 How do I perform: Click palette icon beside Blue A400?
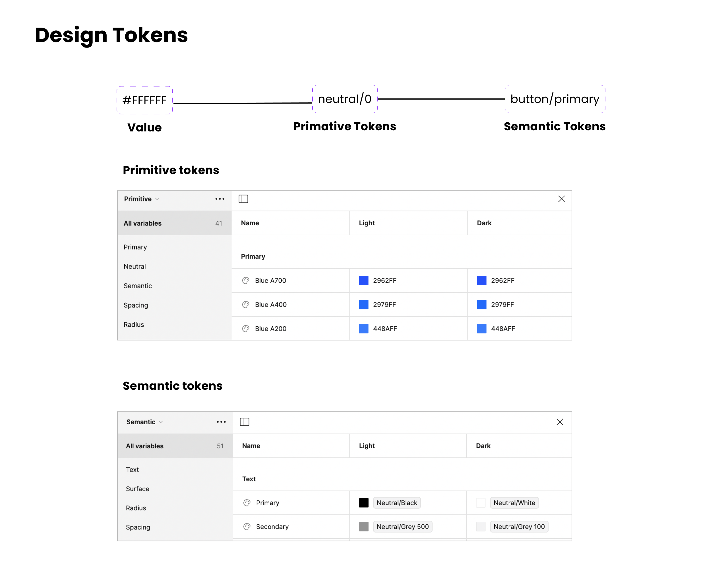pyautogui.click(x=246, y=304)
